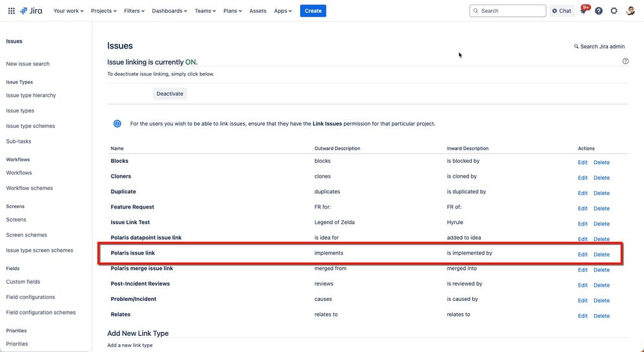Edit the Cloners link type
The height and width of the screenshot is (352, 644).
pyautogui.click(x=583, y=178)
